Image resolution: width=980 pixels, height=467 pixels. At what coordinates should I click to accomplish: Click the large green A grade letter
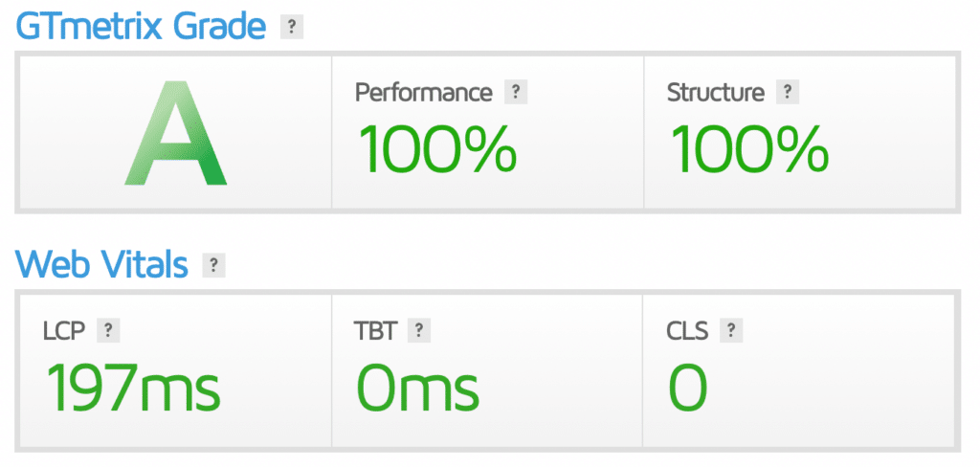coord(175,134)
